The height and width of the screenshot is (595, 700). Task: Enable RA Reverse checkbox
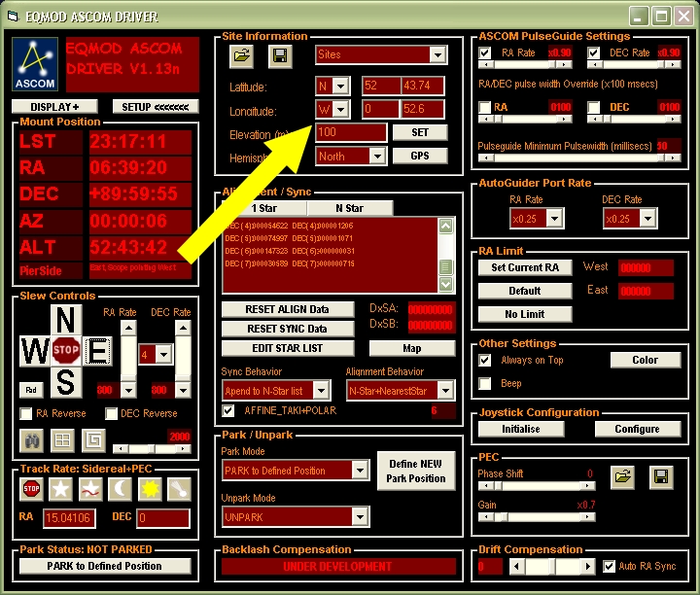26,414
